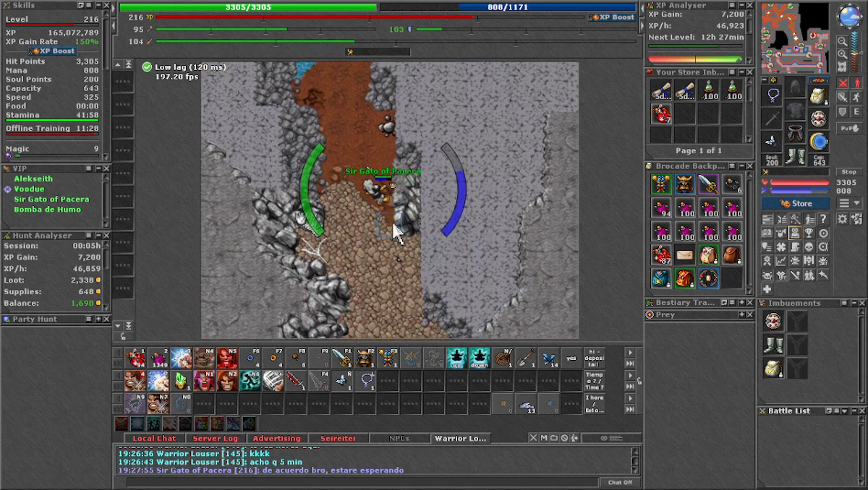This screenshot has height=490, width=868.
Task: Switch to the NPCs chat tab
Action: 399,438
